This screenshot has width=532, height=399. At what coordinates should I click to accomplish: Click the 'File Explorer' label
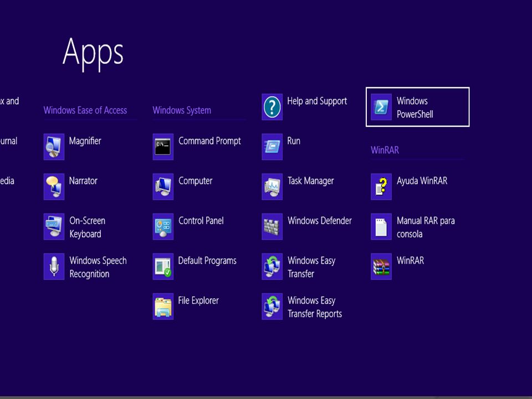(x=198, y=300)
